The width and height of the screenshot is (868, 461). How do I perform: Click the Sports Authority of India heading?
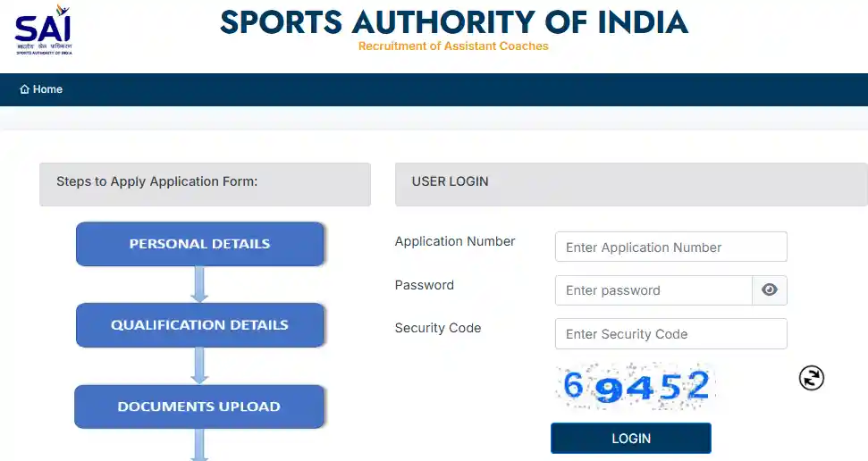point(454,22)
